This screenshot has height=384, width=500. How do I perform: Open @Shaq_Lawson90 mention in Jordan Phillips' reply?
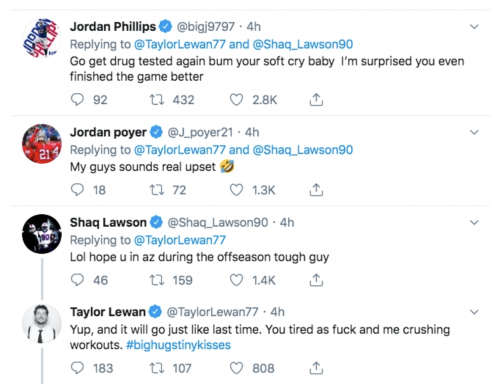(x=303, y=44)
